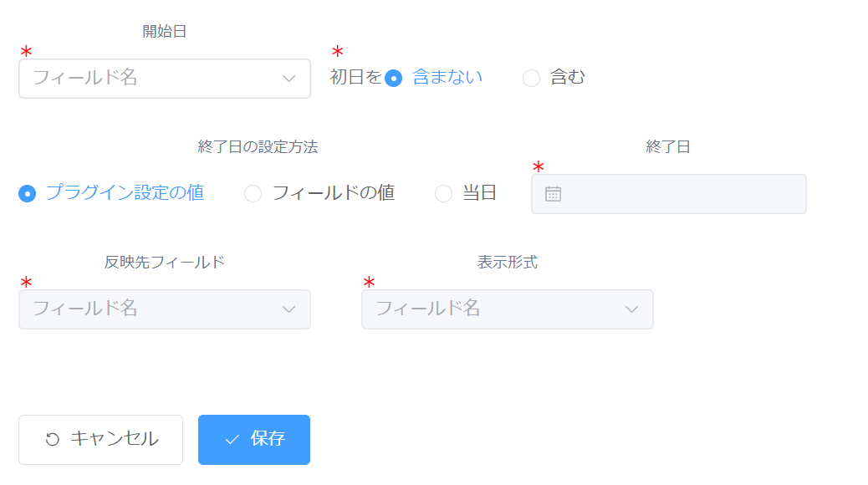The image size is (868, 485).
Task: Click the プラグイン設定の値 label text
Action: coord(125,192)
